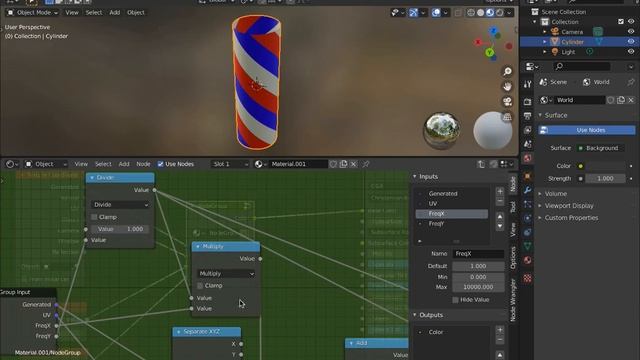This screenshot has width=640, height=360.
Task: Open the overlays options dropdown arrow
Action: point(445,13)
